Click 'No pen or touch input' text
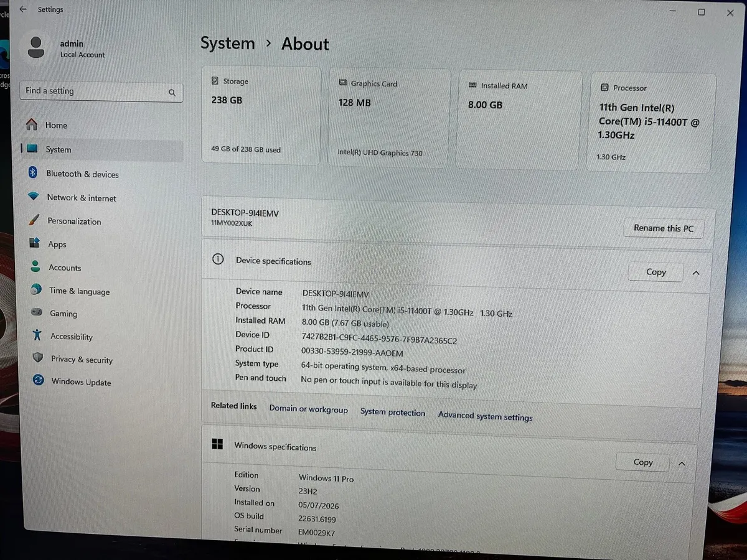747x560 pixels. click(x=389, y=382)
